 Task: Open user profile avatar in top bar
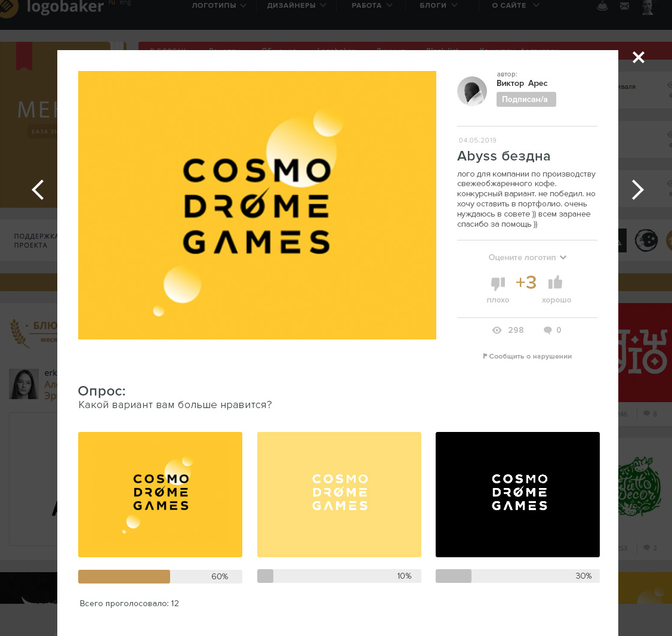648,7
